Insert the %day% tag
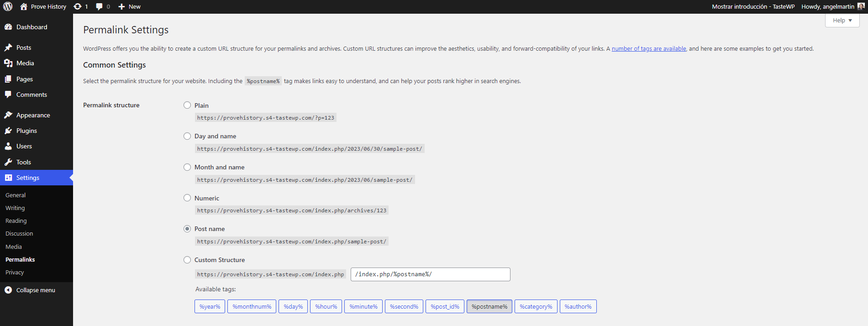The width and height of the screenshot is (868, 326). pos(293,306)
